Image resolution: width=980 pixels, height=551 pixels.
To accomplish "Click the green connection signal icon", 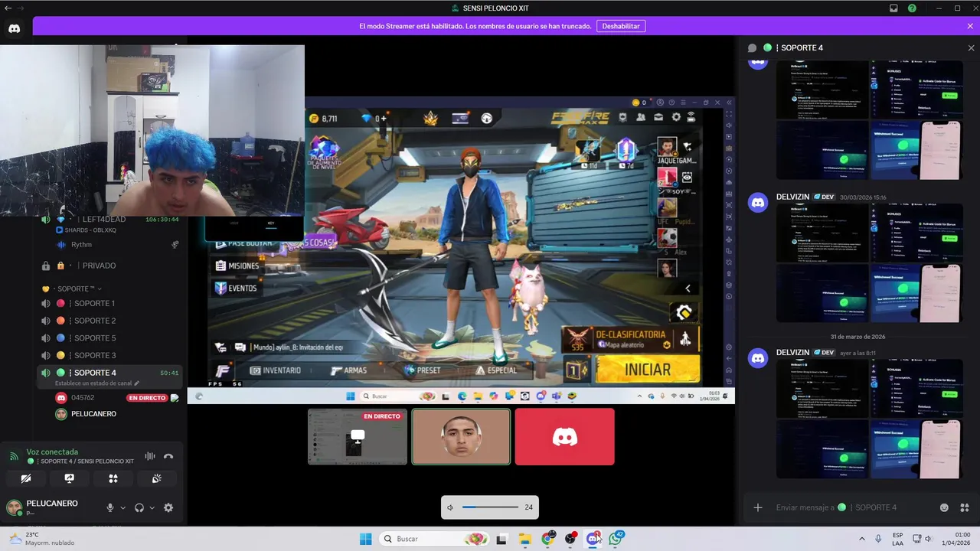I will tap(14, 456).
